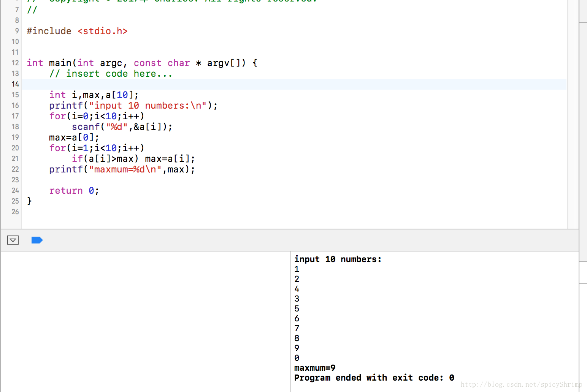Image resolution: width=587 pixels, height=392 pixels.
Task: Click gutter line number 22
Action: (15, 169)
